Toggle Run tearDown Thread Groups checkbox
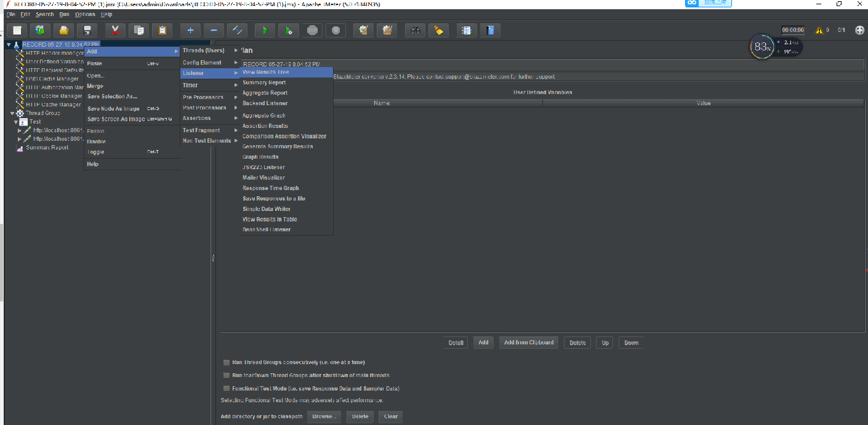This screenshot has width=868, height=425. click(x=227, y=375)
